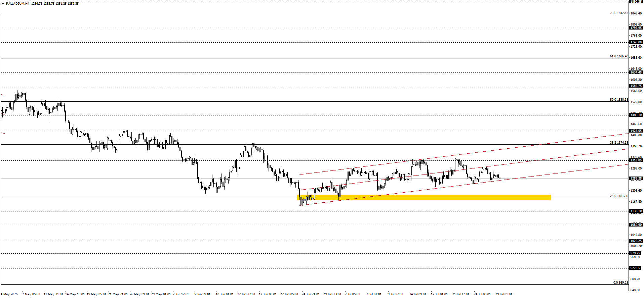Click the triangle arrow before PALLADIUM,H4 title

3,3
